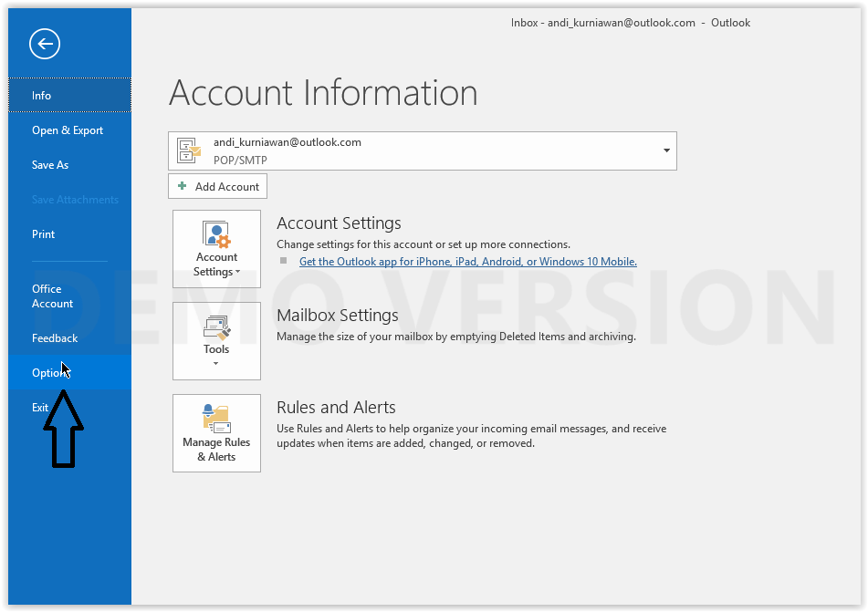The image size is (868, 612).
Task: Click the andi_kurniawan@outlook.com account text
Action: click(288, 142)
